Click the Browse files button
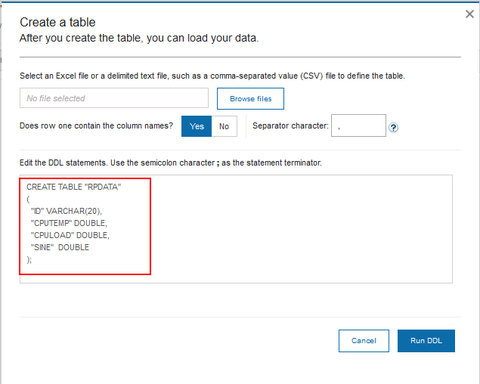 250,99
